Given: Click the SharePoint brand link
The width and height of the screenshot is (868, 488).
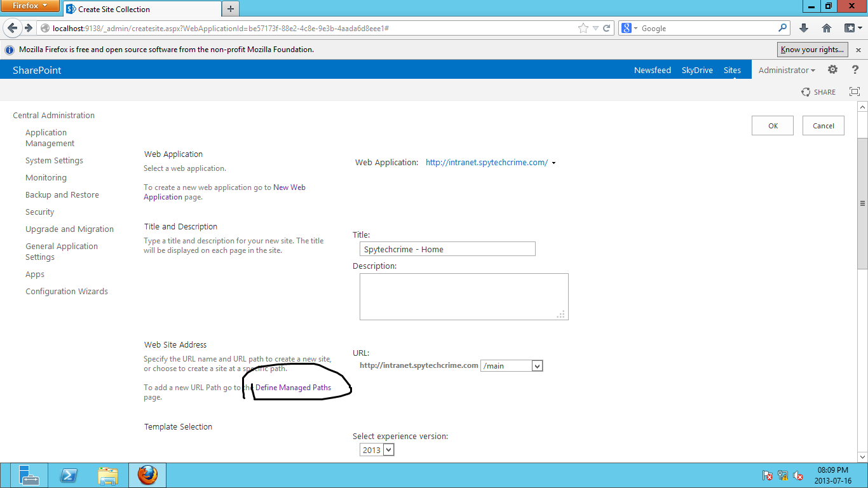Looking at the screenshot, I should 37,71.
